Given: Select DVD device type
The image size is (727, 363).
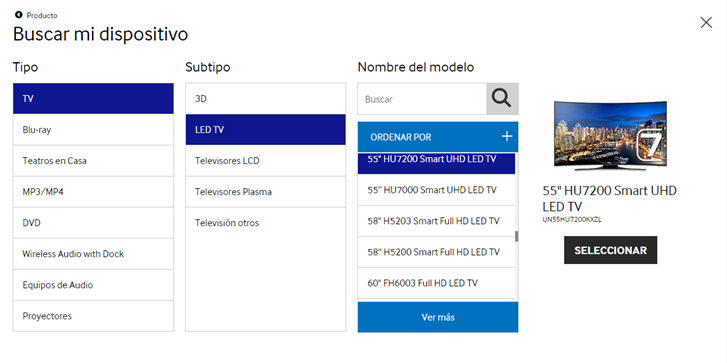Looking at the screenshot, I should tap(93, 223).
